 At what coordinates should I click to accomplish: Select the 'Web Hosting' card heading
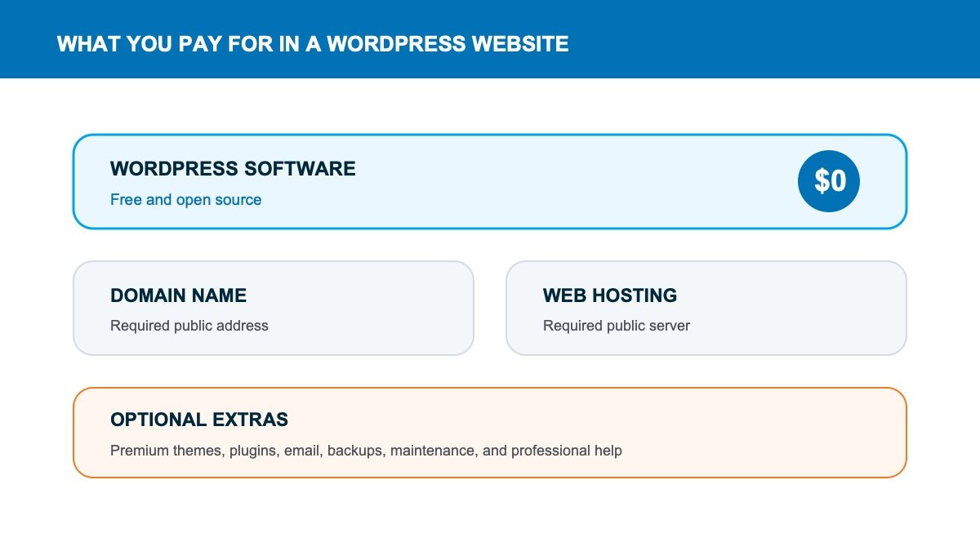610,295
